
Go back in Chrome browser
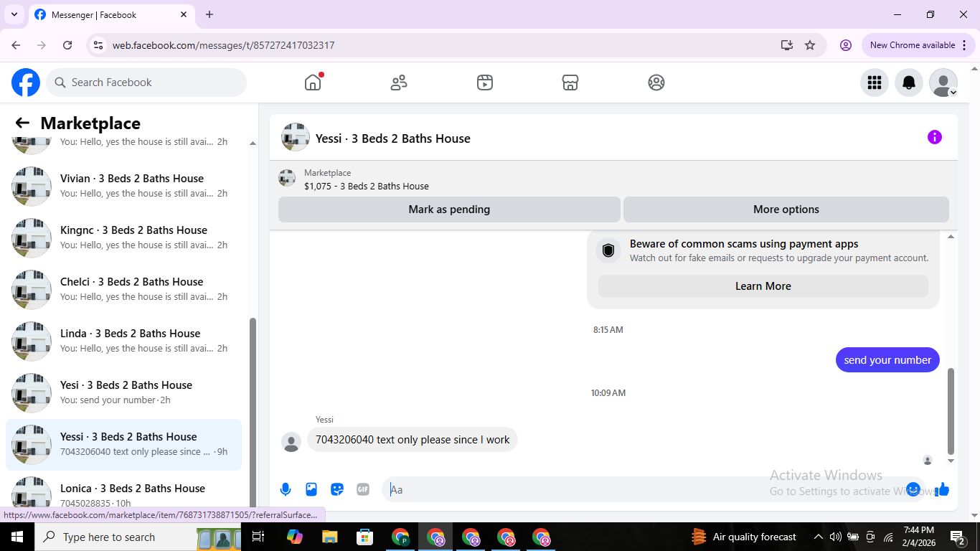(17, 45)
